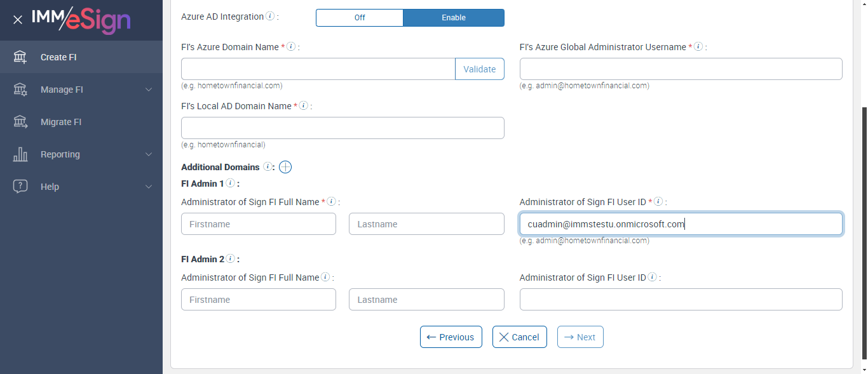Add an additional domain with plus icon

(285, 167)
